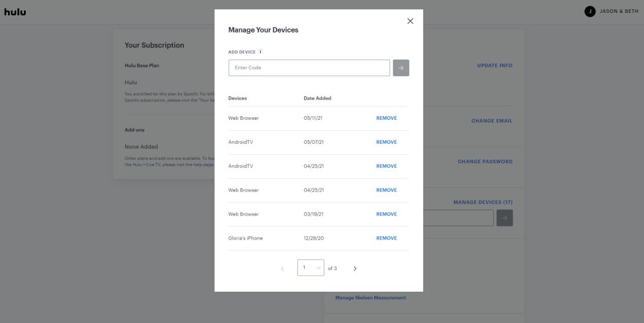Remove Gloria's iPhone from devices

[x=386, y=238]
